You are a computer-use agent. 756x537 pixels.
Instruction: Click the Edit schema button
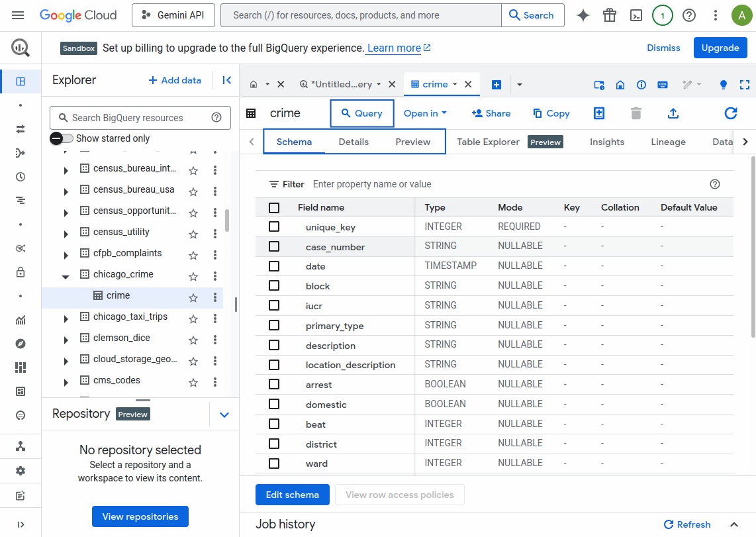point(292,495)
